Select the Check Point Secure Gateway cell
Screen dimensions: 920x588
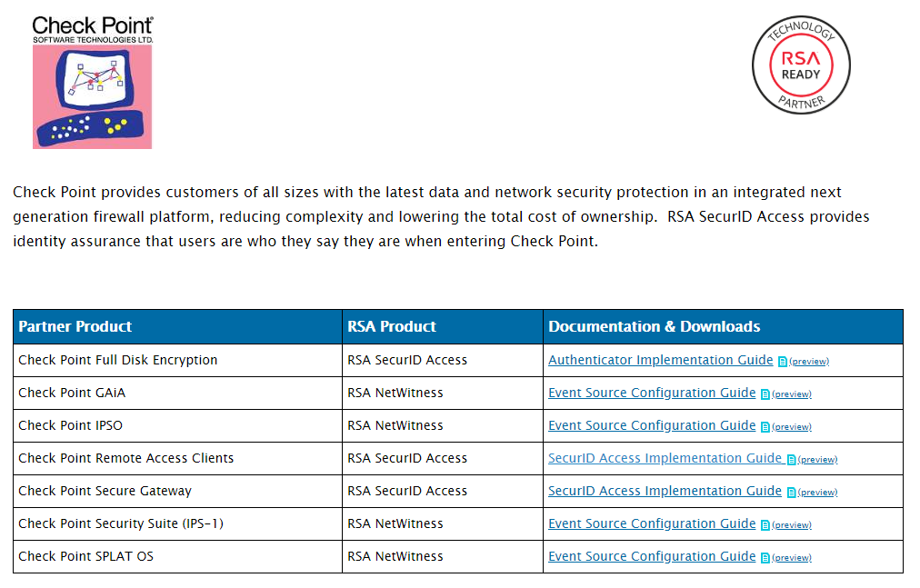[x=178, y=491]
